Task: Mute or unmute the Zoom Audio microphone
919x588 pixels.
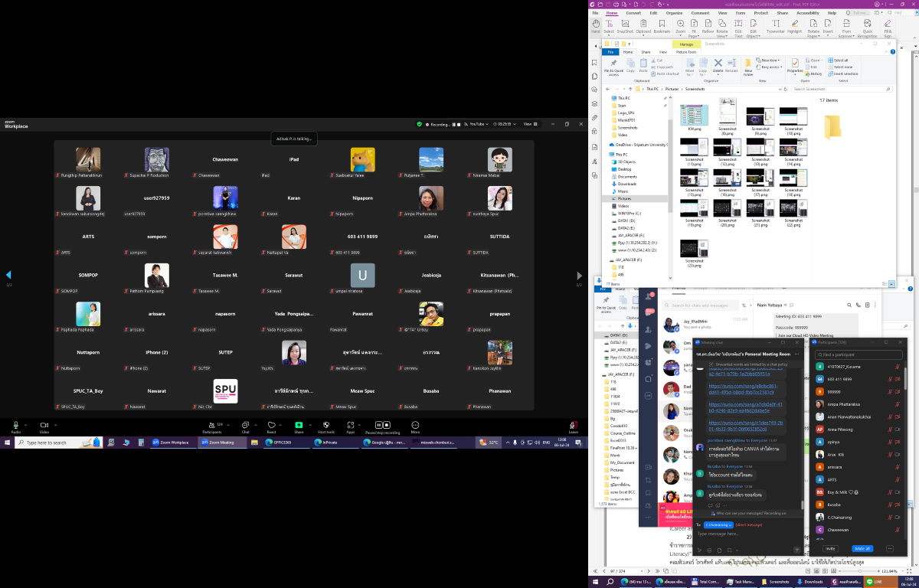Action: coord(16,426)
